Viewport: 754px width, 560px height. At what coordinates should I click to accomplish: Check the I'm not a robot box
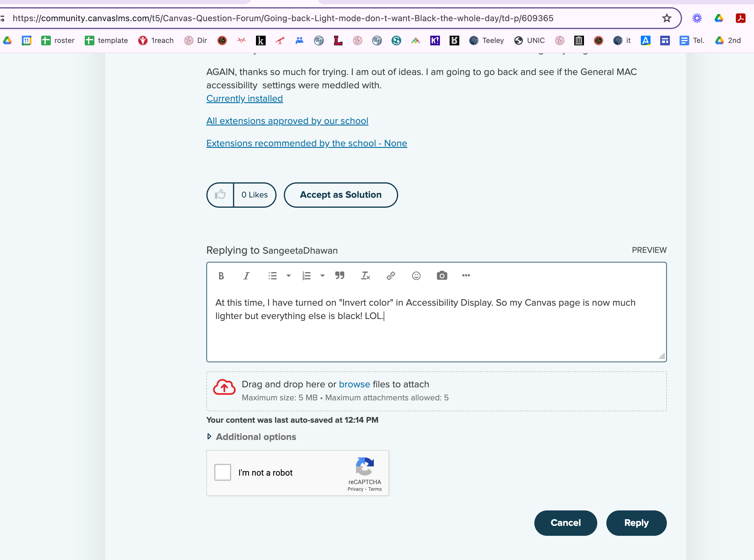(222, 473)
